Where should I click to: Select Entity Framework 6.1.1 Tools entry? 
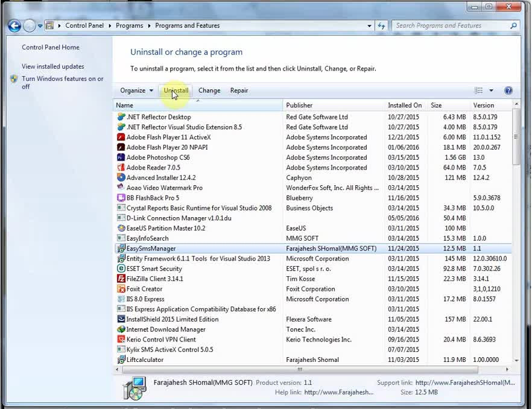coord(198,259)
